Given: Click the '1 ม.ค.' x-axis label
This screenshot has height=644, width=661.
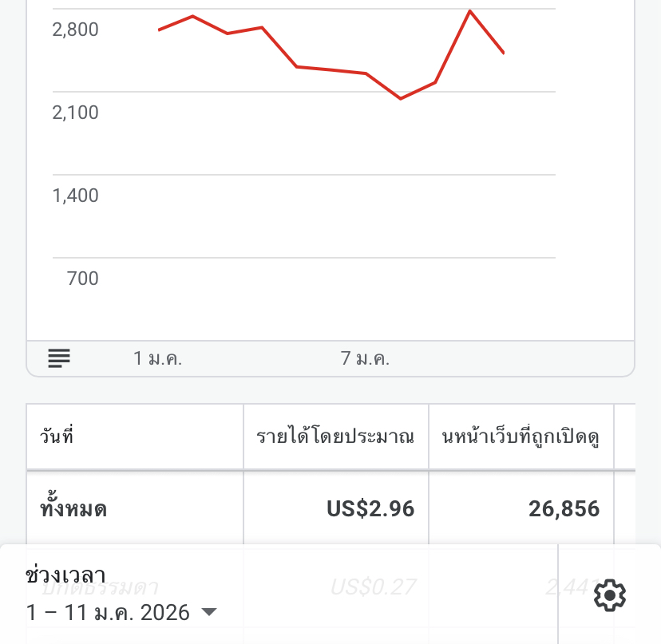Looking at the screenshot, I should coord(157,358).
